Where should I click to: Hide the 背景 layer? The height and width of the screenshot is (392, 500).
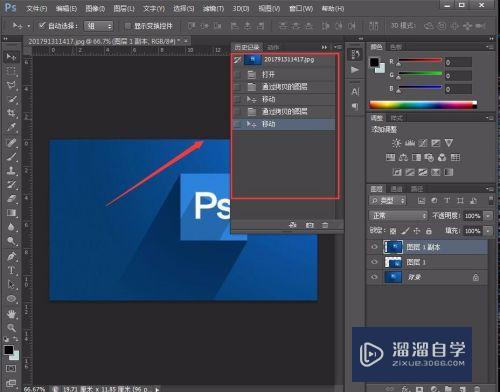[x=374, y=277]
